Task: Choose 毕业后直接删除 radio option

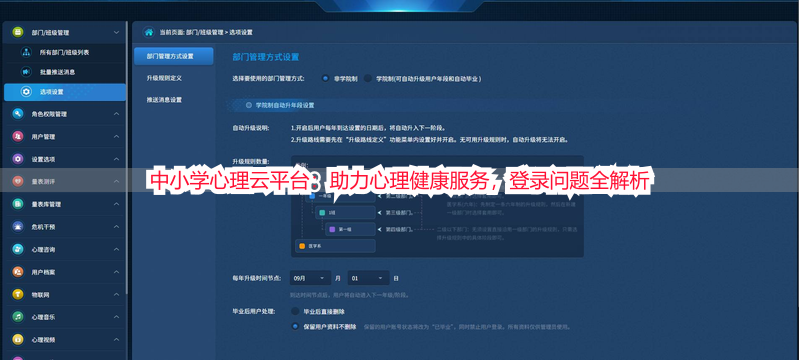Action: click(x=295, y=311)
